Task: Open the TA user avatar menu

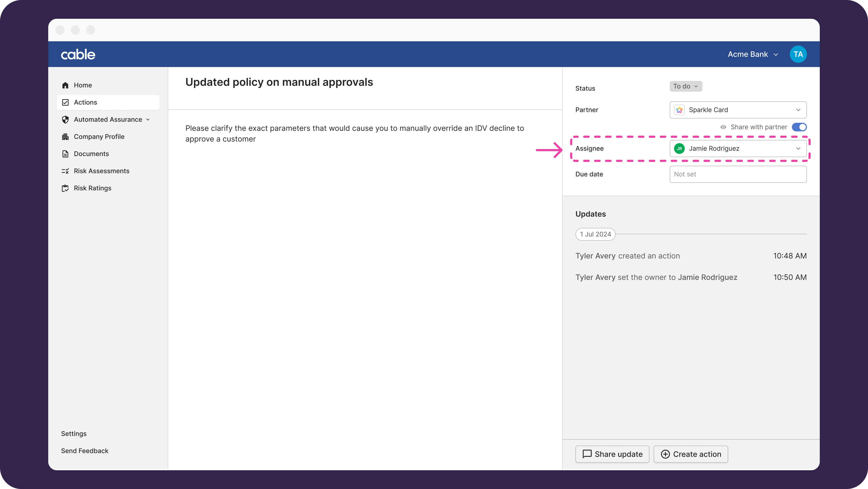Action: click(x=798, y=54)
